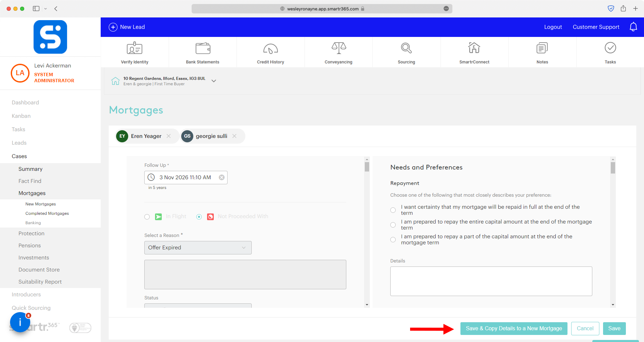Viewport: 644px width, 342px height.
Task: Open the Credit History gauge icon
Action: coord(270,49)
